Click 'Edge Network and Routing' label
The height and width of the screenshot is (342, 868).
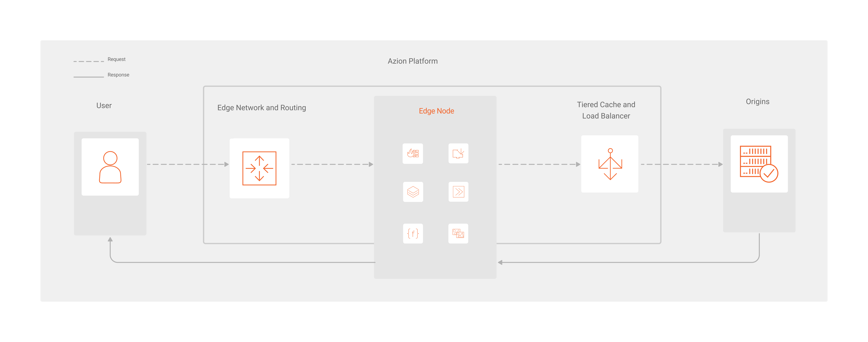(262, 108)
